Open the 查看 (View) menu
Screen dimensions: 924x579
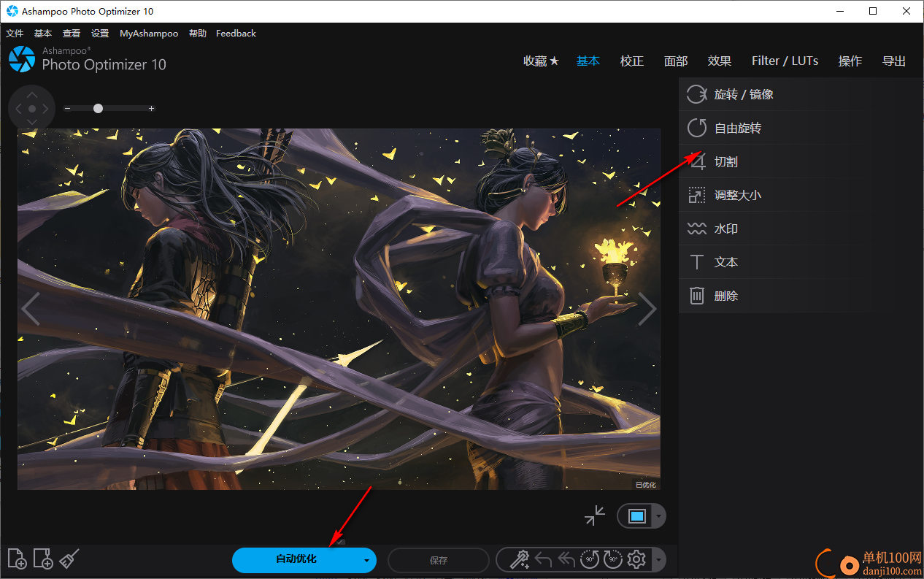[x=72, y=34]
